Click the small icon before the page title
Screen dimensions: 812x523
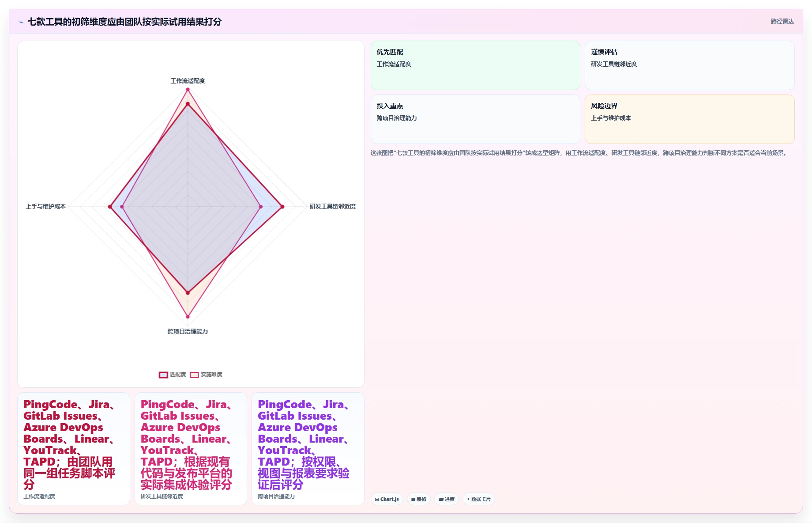point(21,22)
